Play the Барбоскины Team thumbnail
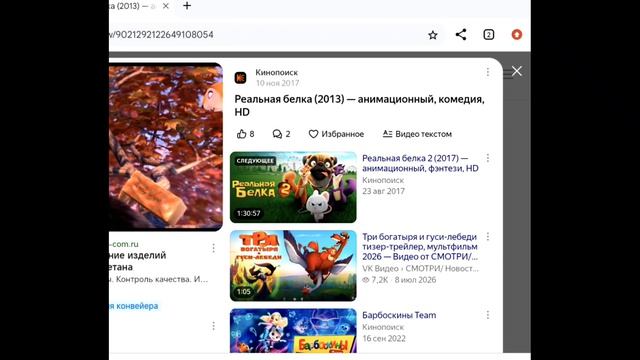 pyautogui.click(x=293, y=331)
